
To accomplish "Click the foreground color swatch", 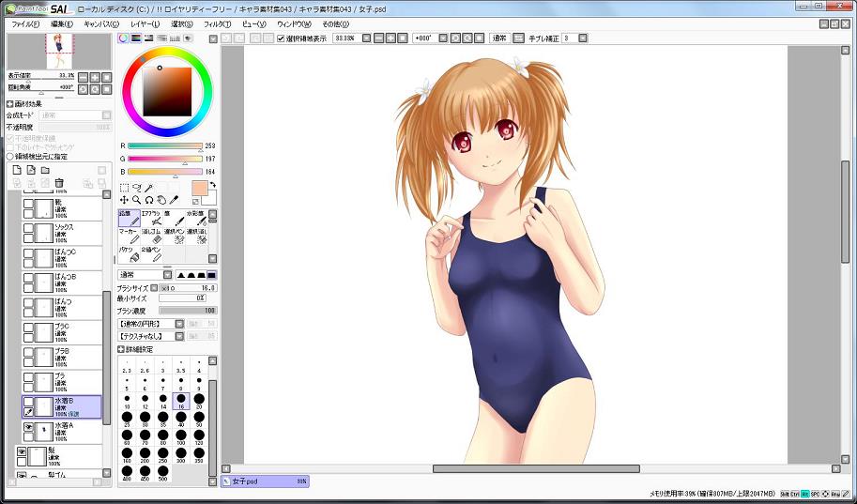I will [x=198, y=189].
